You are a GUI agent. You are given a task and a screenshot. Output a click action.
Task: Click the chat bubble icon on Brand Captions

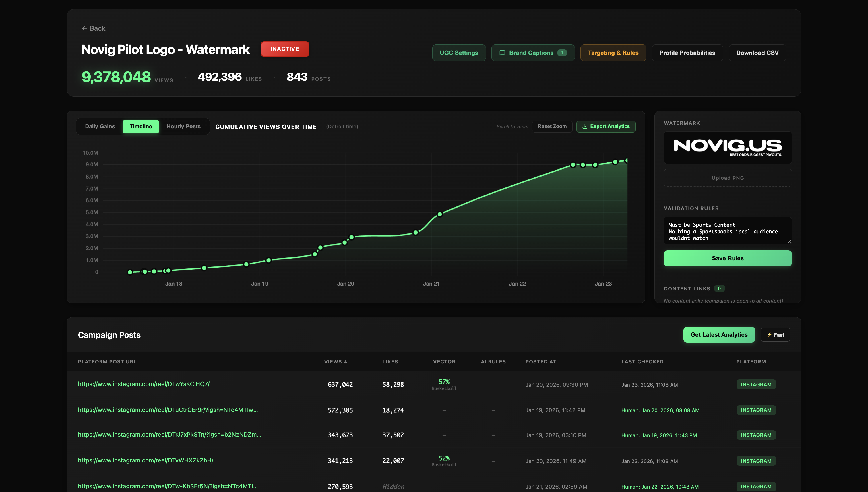[x=502, y=53]
